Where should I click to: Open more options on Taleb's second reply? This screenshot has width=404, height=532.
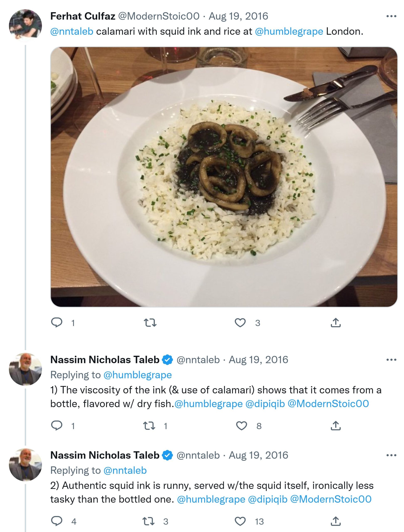point(391,455)
